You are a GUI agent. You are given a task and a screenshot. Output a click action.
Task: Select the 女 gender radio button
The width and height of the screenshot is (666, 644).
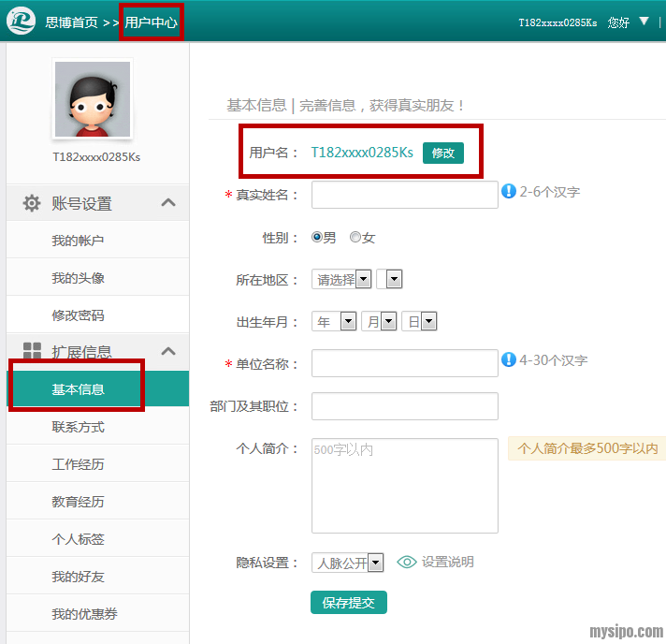[355, 238]
